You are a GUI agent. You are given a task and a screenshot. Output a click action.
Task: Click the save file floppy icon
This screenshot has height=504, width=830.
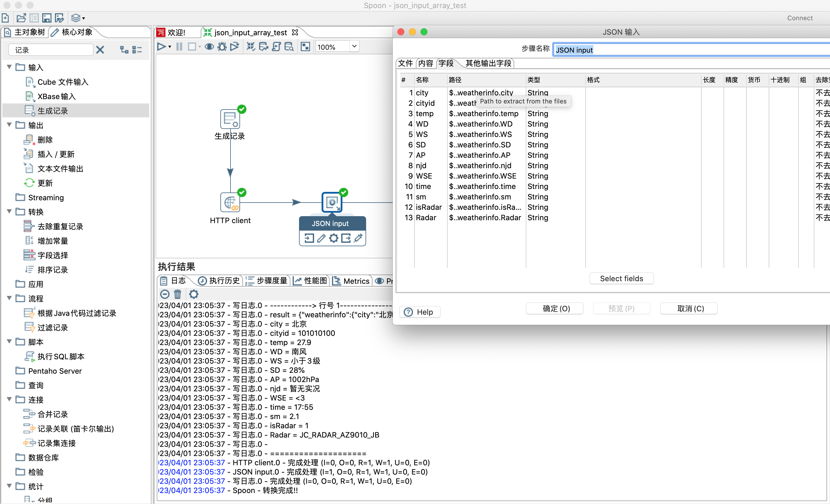pos(47,18)
